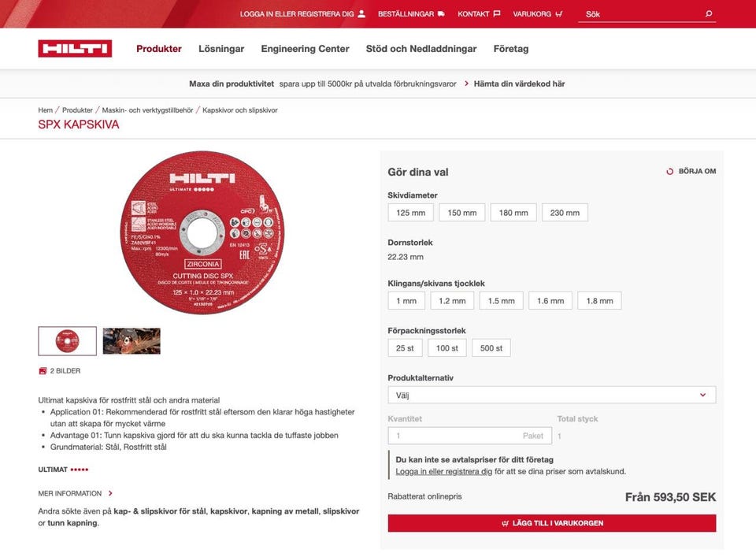Viewport: 756px width, 557px height.
Task: Click the Kvantitet input field
Action: coord(469,436)
